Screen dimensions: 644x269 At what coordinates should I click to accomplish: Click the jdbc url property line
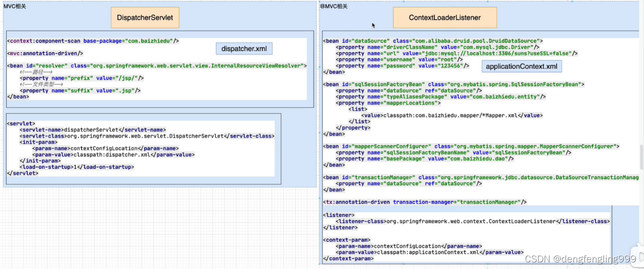tap(457, 53)
